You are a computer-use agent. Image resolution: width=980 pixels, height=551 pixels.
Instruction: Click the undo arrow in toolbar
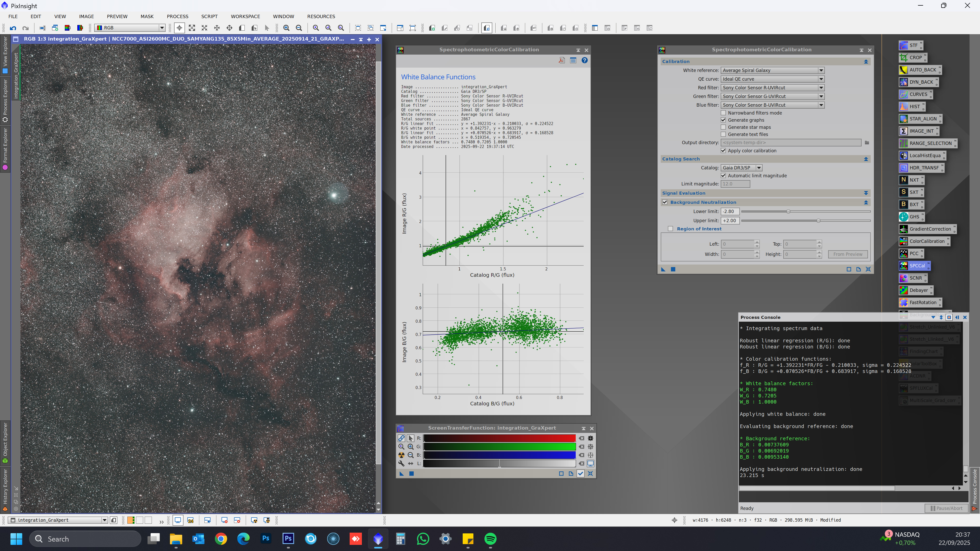coord(13,28)
